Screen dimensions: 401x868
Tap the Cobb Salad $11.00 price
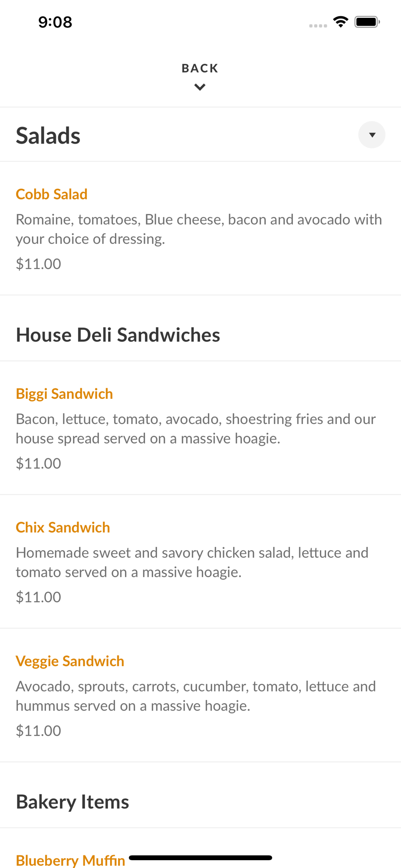point(39,264)
